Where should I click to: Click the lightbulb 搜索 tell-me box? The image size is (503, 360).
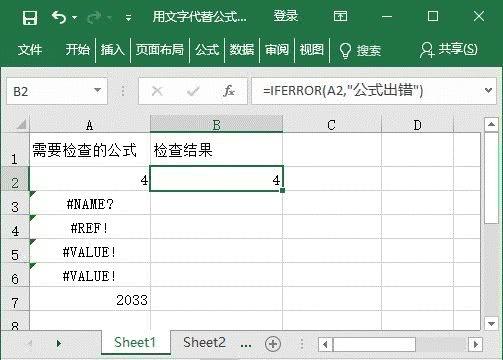[x=360, y=50]
